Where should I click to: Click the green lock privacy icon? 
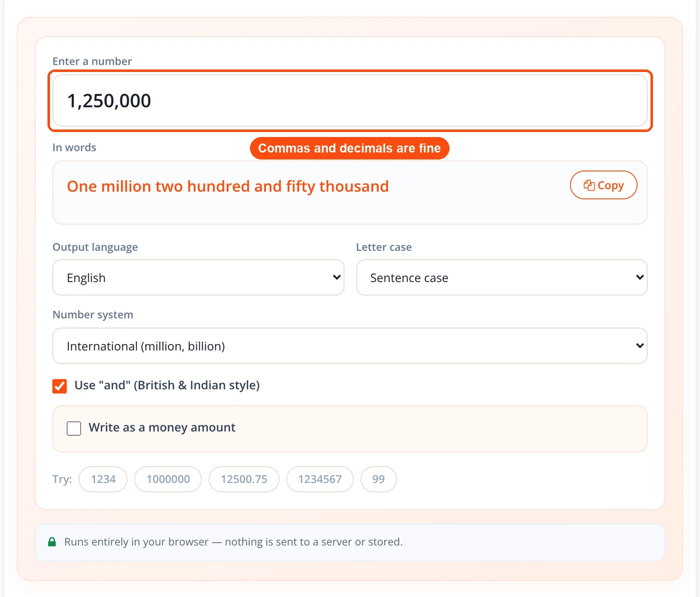click(x=52, y=542)
